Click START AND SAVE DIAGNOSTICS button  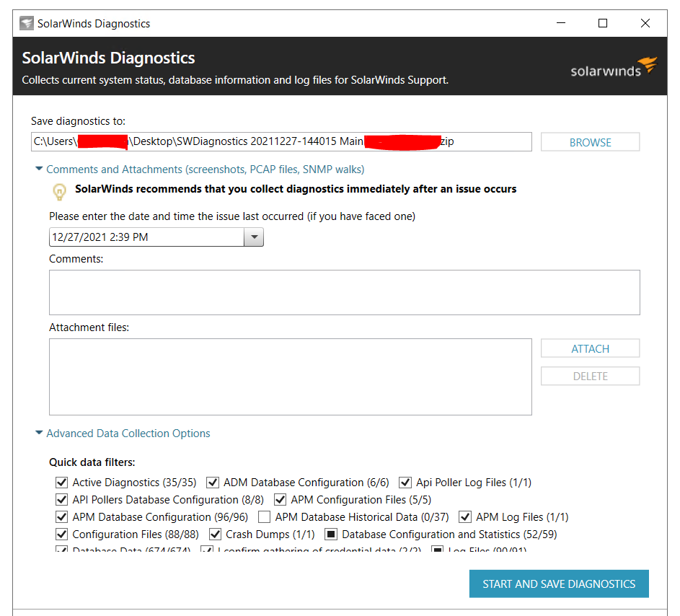(x=559, y=584)
